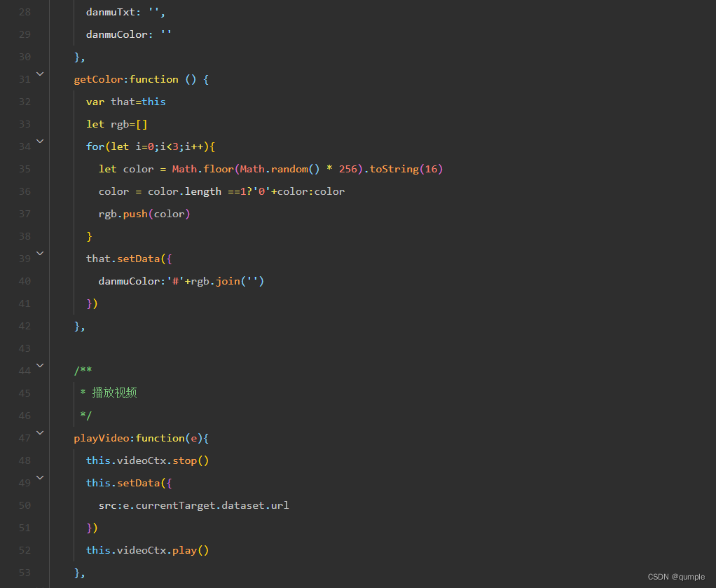Click line number 46 in the gutter

(x=25, y=416)
